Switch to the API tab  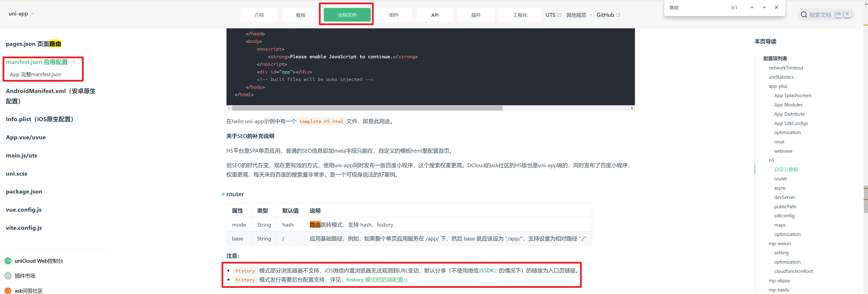(x=435, y=15)
